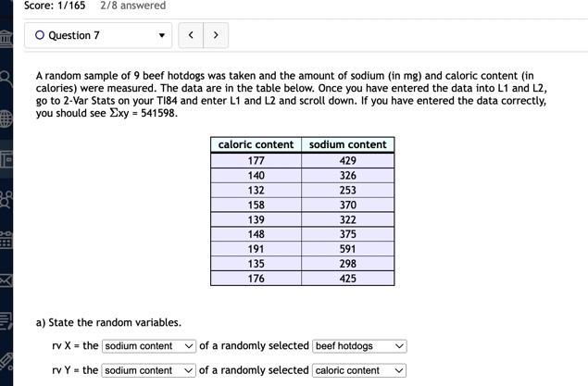Open the dashboard panel icon in sidebar

pos(6,159)
